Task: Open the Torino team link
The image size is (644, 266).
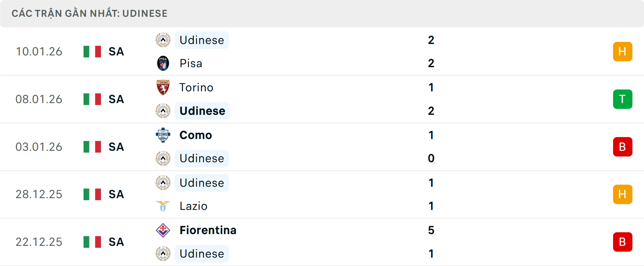Action: click(x=196, y=87)
